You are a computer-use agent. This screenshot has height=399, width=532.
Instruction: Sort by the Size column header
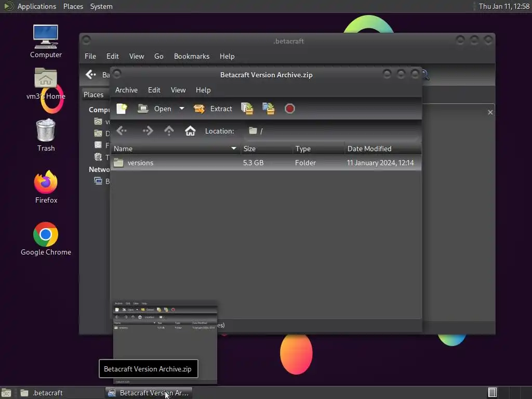click(x=267, y=149)
